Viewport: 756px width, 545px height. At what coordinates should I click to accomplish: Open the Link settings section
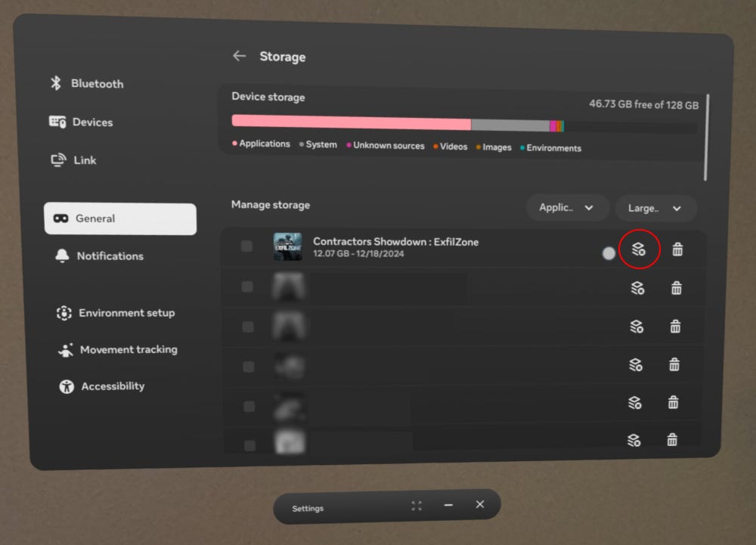tap(74, 160)
